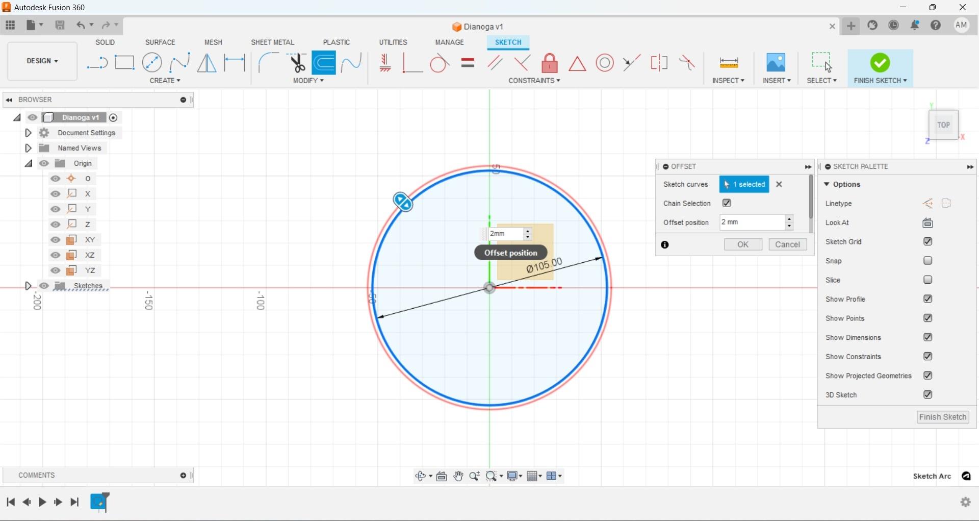
Task: Apply the Midpoint triangle constraint
Action: pos(577,63)
